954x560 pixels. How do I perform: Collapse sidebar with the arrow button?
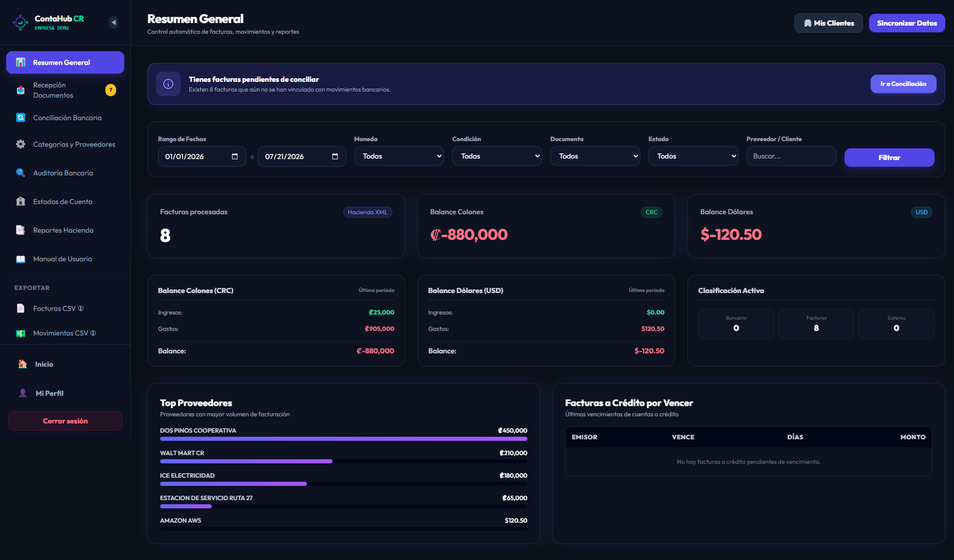click(x=114, y=23)
